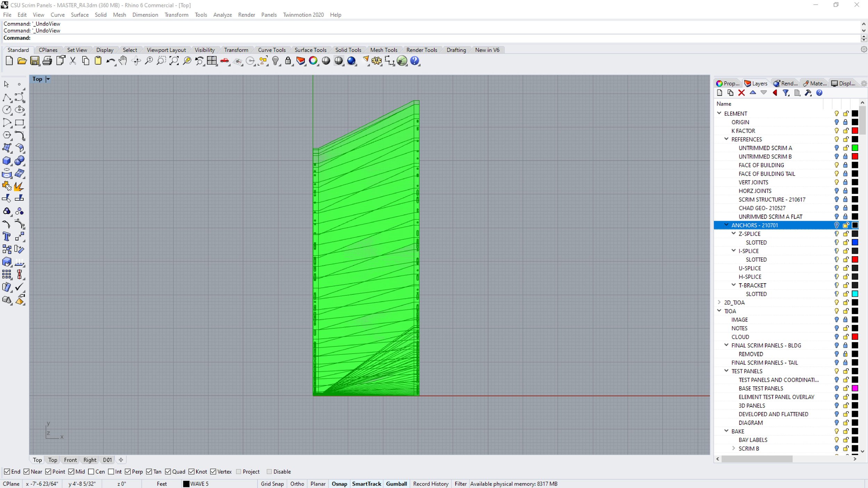
Task: Select the Circle tool in left sidebar
Action: click(x=7, y=110)
